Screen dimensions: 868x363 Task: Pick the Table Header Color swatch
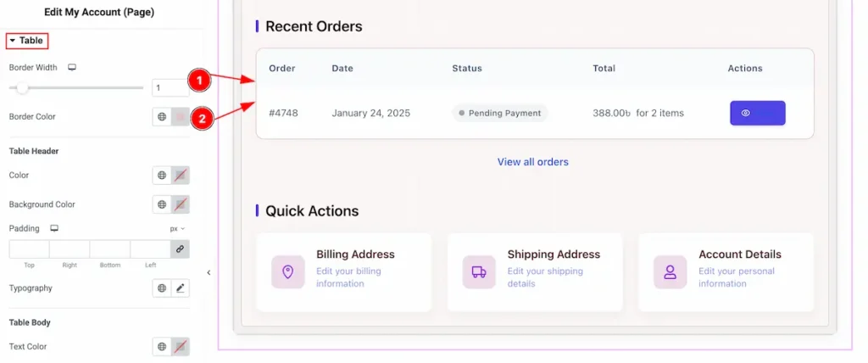coord(180,176)
